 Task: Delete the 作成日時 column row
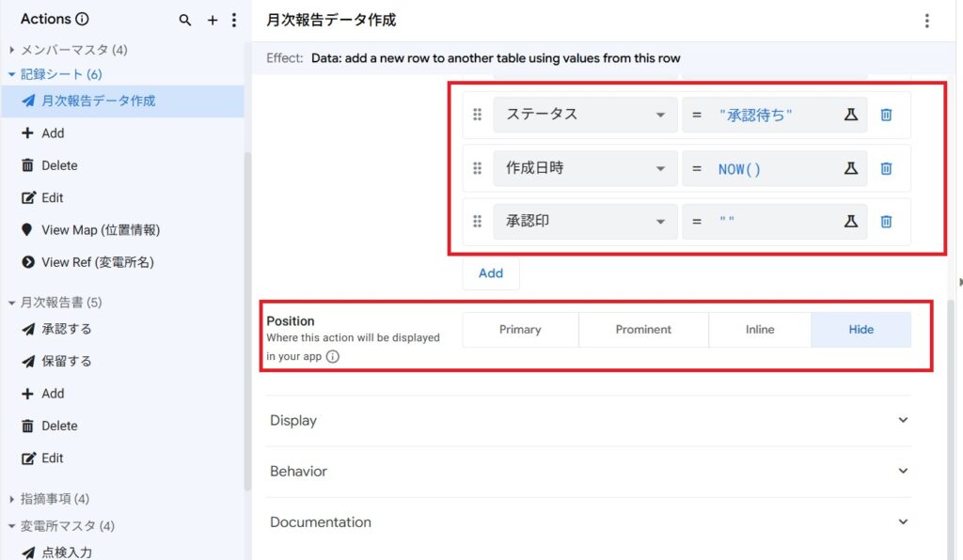pos(886,168)
